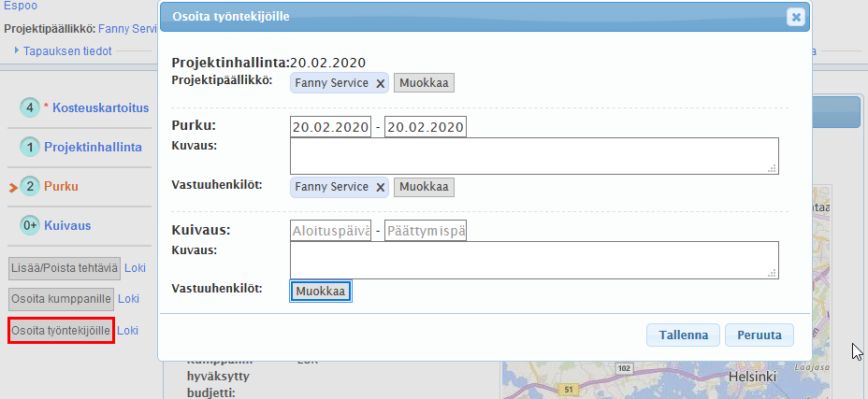Click the Purku Kuvaus text area

pos(534,156)
